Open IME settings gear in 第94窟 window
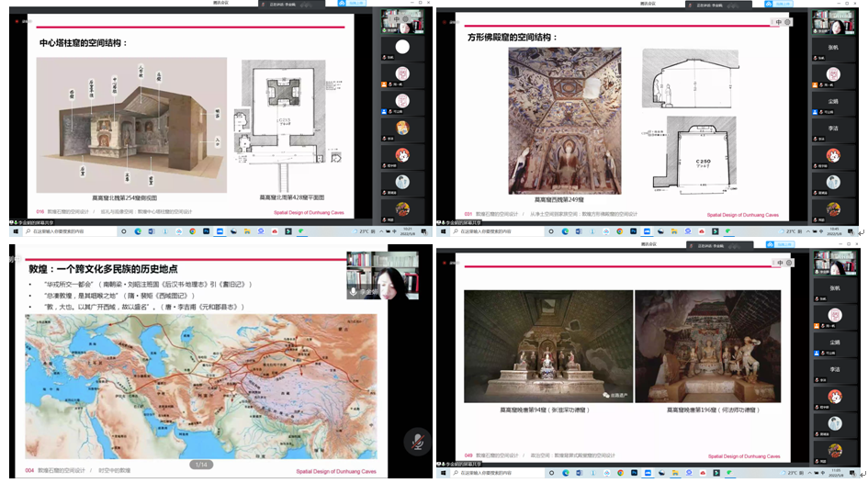The width and height of the screenshot is (868, 483). pyautogui.click(x=789, y=263)
